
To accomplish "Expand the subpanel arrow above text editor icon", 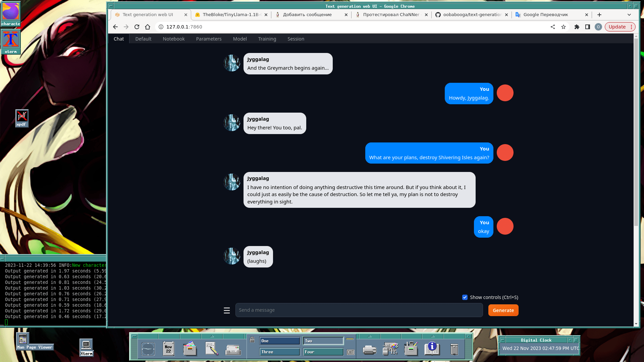I will click(212, 336).
